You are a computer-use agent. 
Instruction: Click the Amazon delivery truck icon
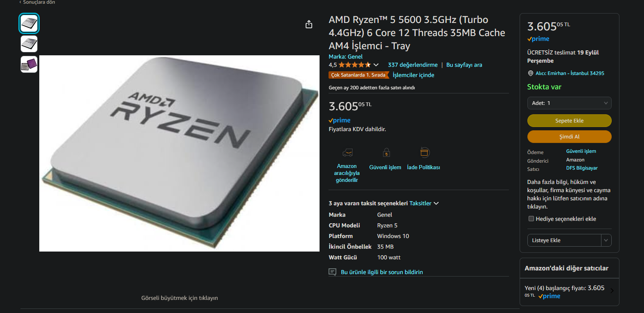347,153
